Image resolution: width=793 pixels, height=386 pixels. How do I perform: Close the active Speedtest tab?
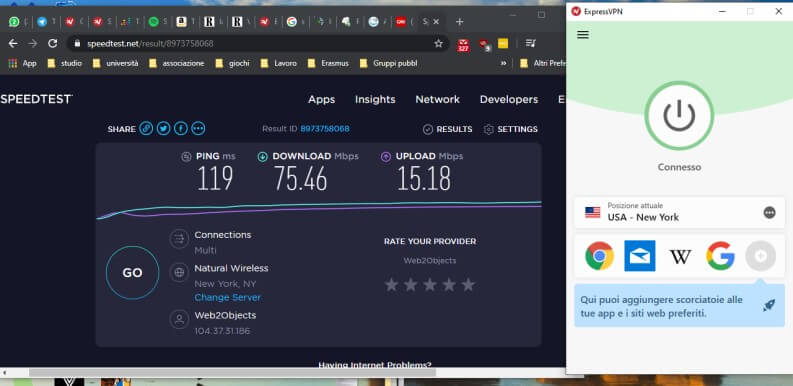point(436,22)
